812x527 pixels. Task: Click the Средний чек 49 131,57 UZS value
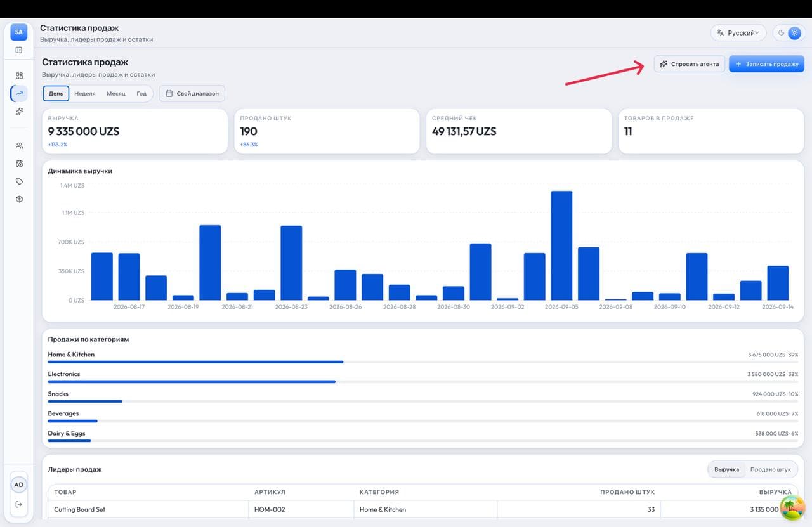pyautogui.click(x=464, y=132)
